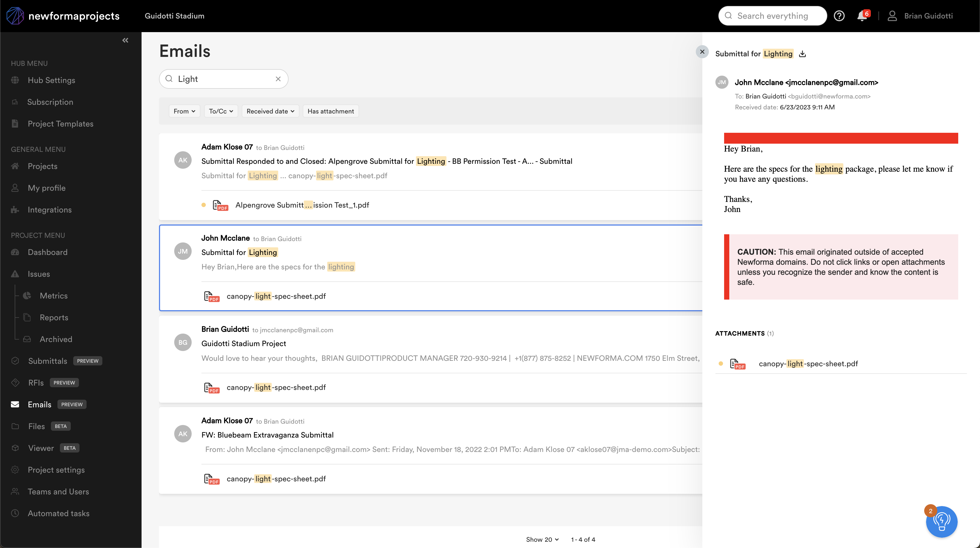980x548 pixels.
Task: Select the Guidotti Stadium Project email
Action: click(x=431, y=359)
